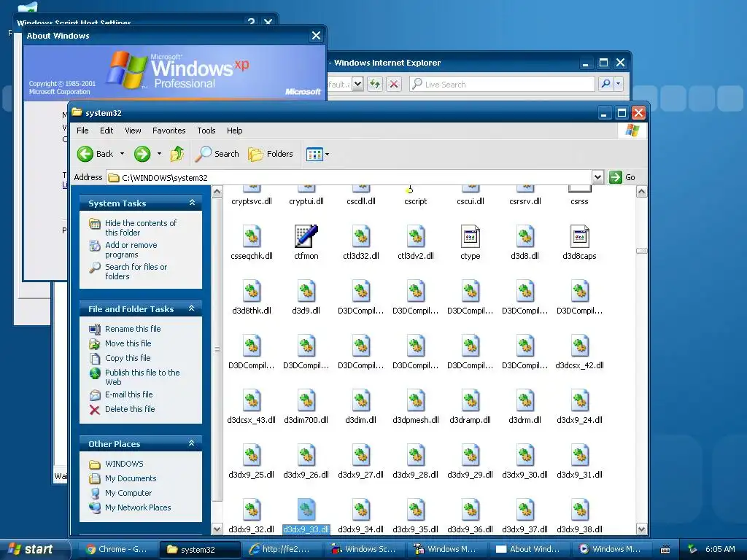Image resolution: width=747 pixels, height=560 pixels.
Task: Open the View menu
Action: point(133,131)
